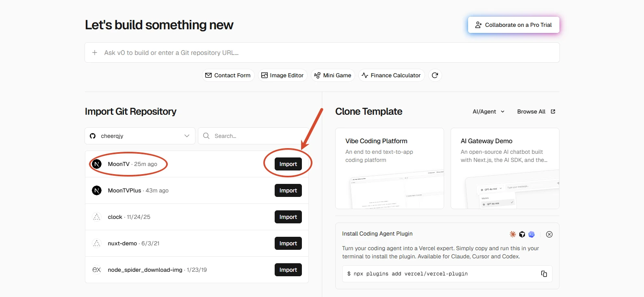Open the cheerqjy account dropdown
This screenshot has width=644, height=297.
pos(140,136)
